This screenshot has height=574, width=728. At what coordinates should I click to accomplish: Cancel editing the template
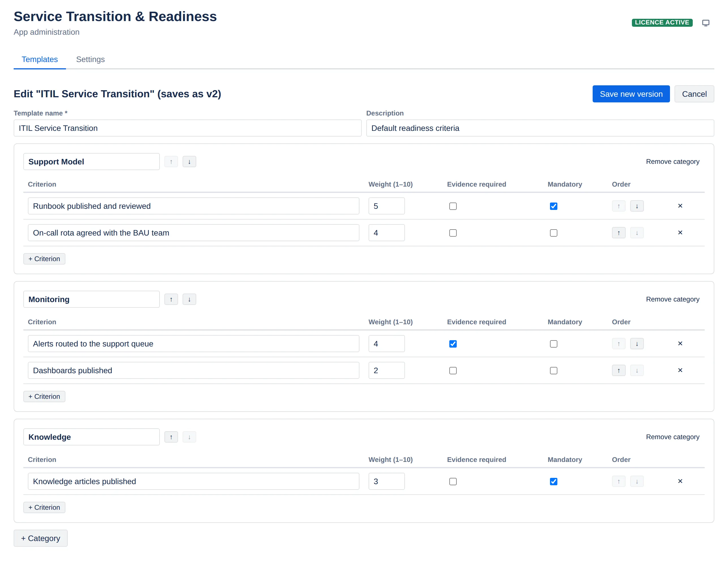coord(694,94)
